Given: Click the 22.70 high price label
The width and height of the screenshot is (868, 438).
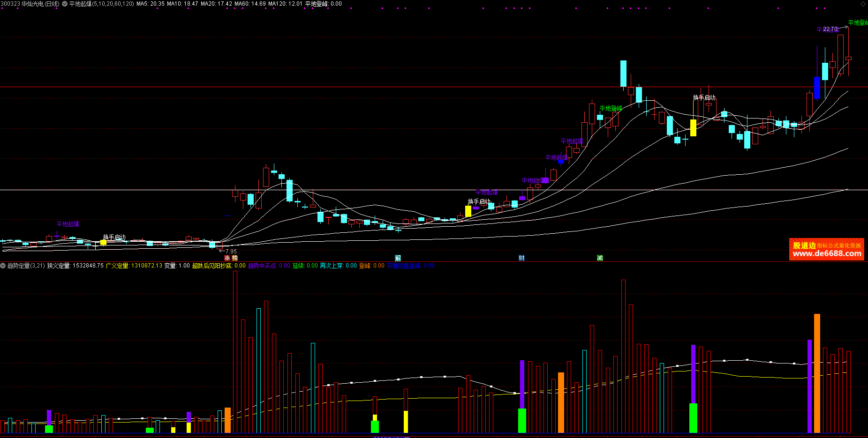Looking at the screenshot, I should click(830, 29).
